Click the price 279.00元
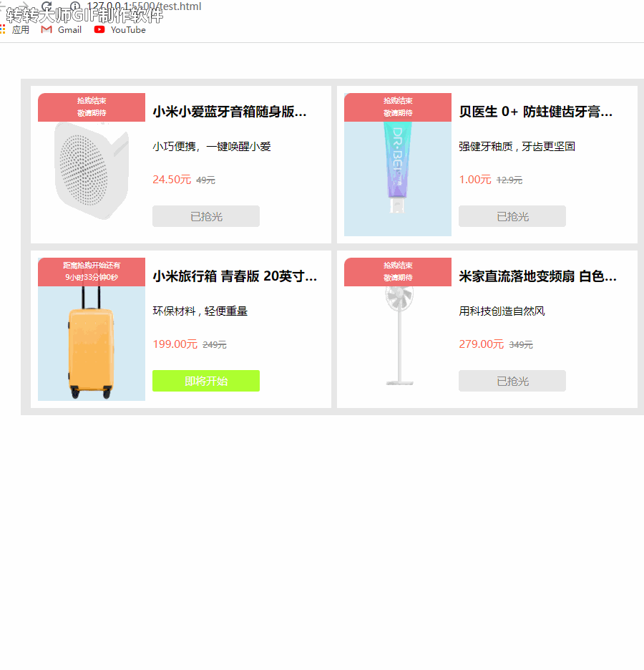Screen dimensions: 644x670 point(482,344)
